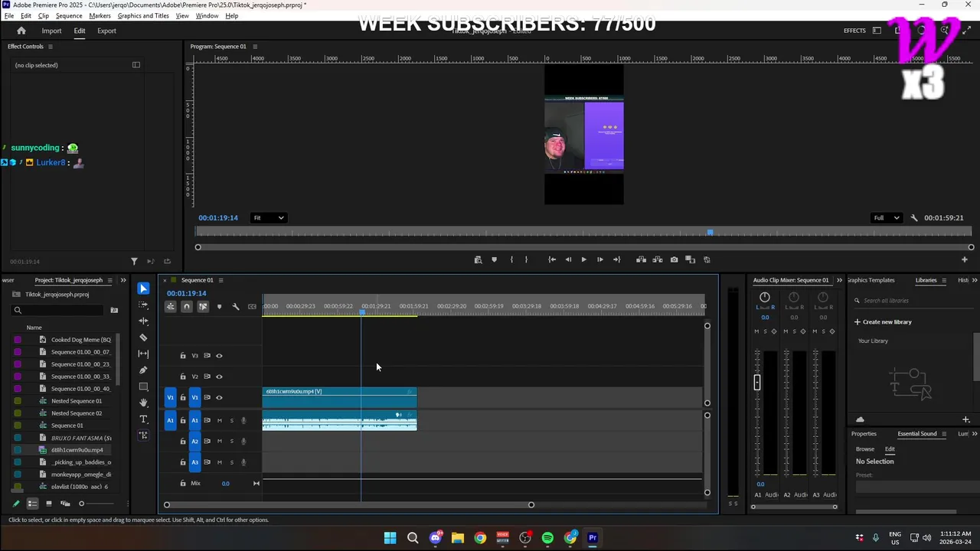Click Lift button in Program Monitor
The image size is (980, 551).
pyautogui.click(x=641, y=259)
